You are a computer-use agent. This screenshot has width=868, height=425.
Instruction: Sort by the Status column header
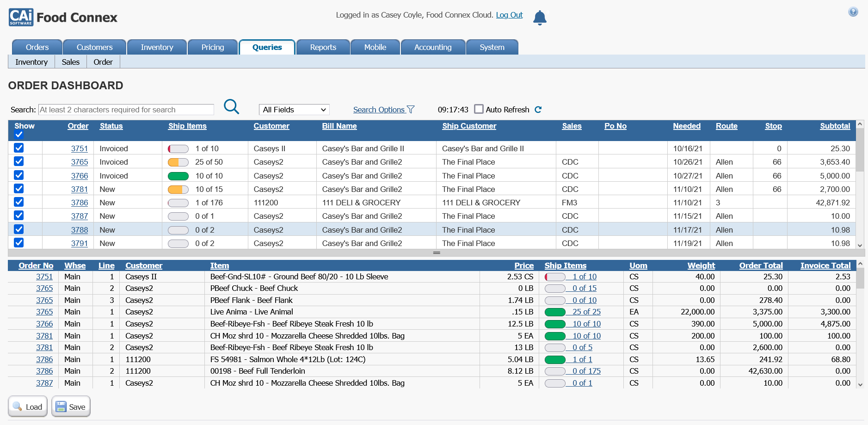(x=111, y=126)
